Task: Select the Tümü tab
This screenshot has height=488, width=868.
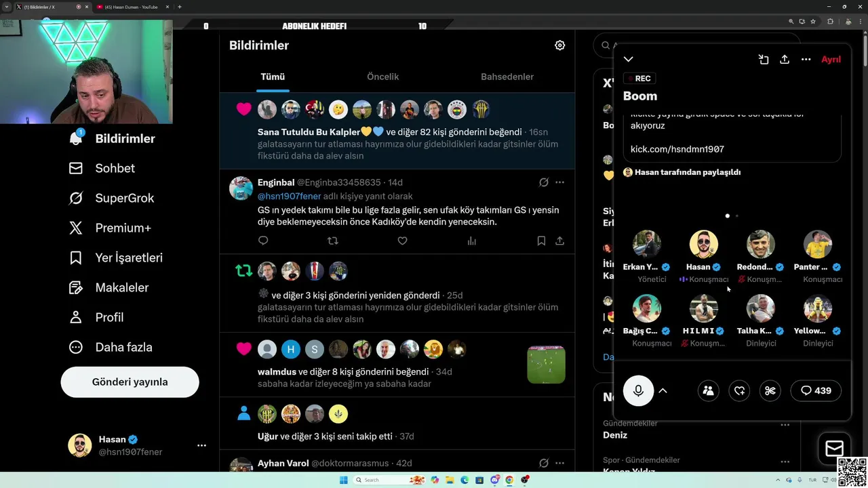Action: coord(273,77)
